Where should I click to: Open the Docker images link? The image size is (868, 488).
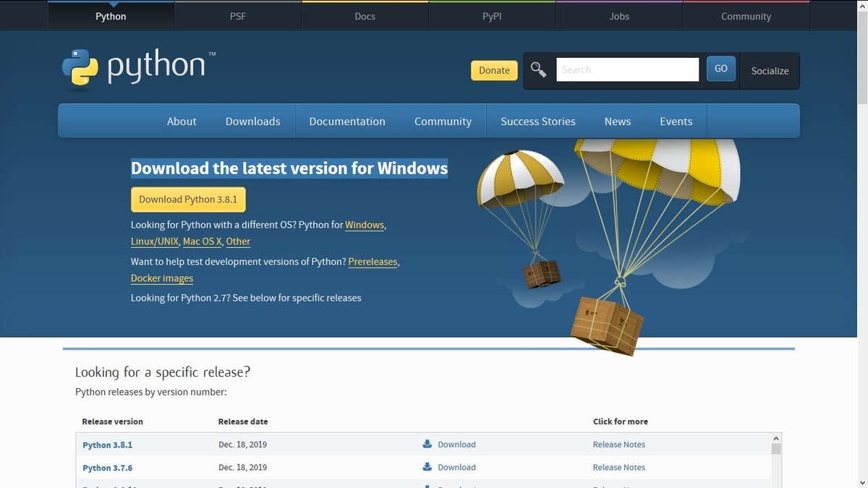[162, 278]
